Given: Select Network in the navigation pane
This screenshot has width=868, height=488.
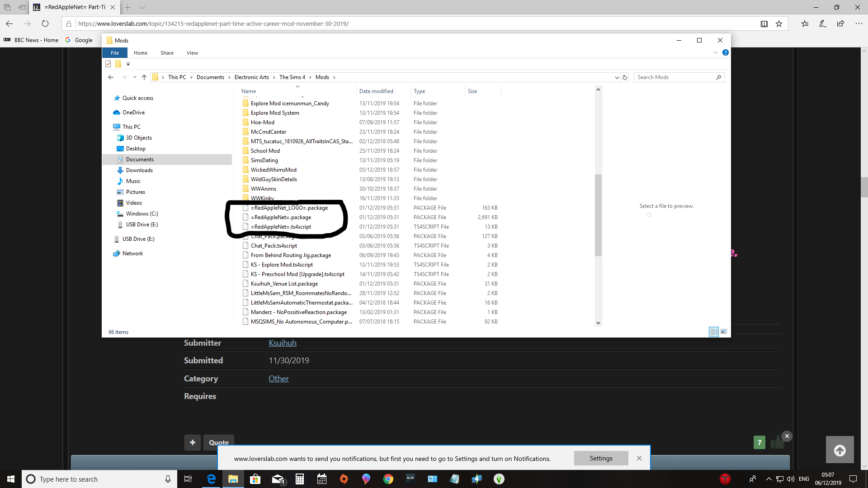Looking at the screenshot, I should coord(132,253).
